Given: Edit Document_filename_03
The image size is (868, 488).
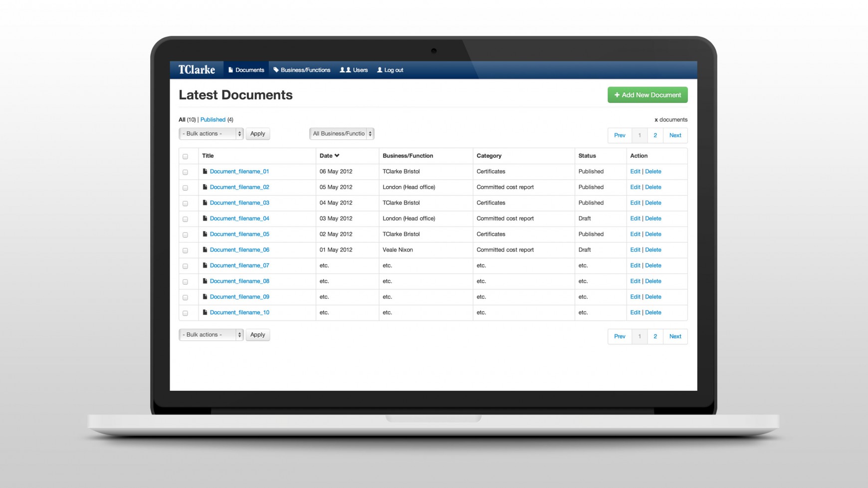Looking at the screenshot, I should point(635,203).
